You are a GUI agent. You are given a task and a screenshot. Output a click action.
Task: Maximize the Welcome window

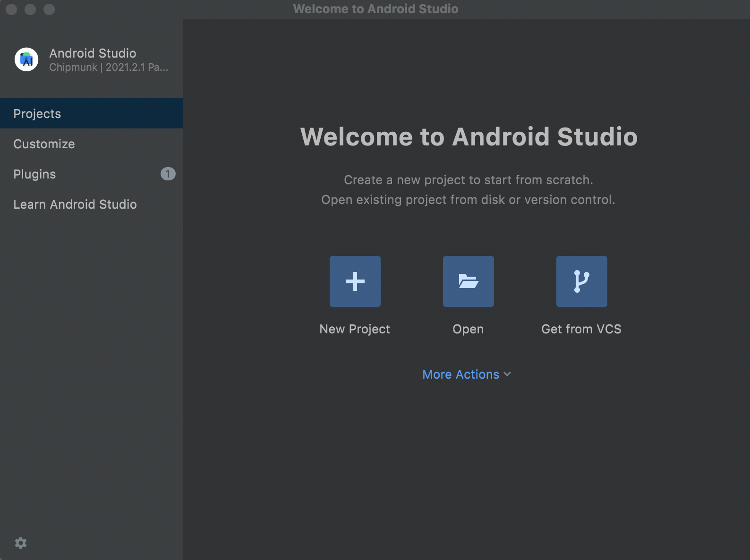[x=49, y=9]
